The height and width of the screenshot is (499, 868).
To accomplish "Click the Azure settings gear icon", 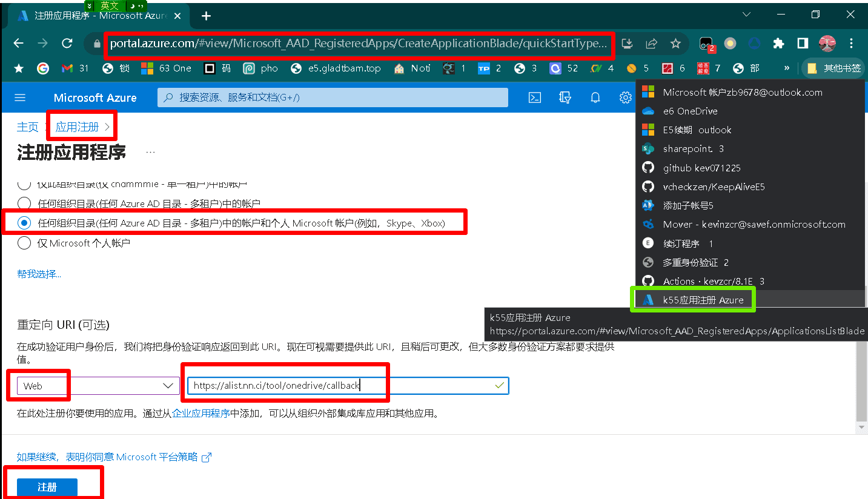I will (625, 97).
